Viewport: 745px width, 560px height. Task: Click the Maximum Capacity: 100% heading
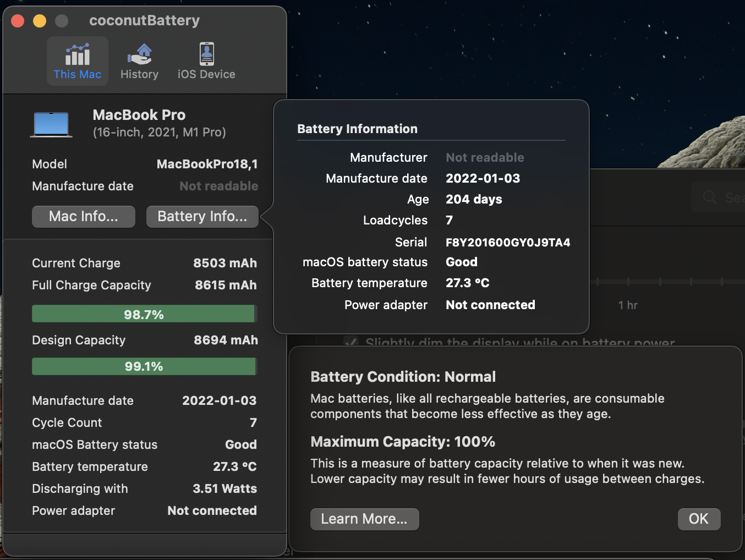[x=403, y=442]
